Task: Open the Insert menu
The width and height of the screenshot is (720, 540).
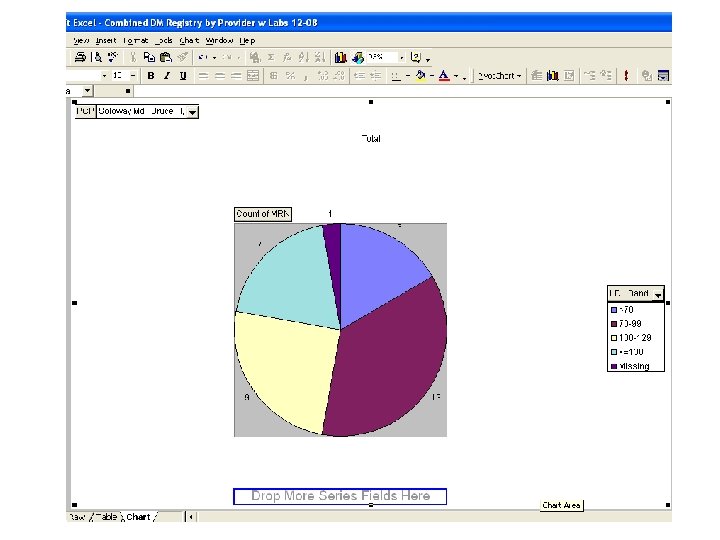Action: (x=106, y=40)
